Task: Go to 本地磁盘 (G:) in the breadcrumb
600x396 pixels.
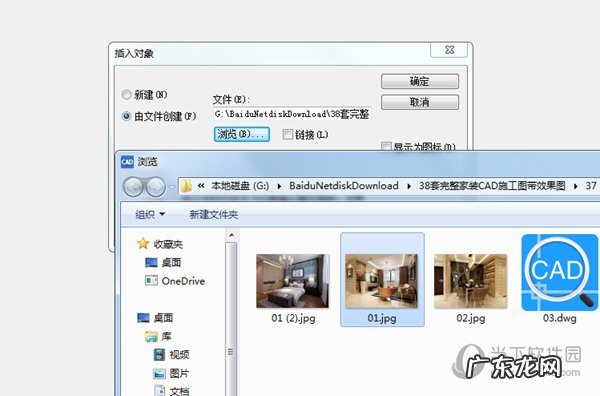Action: [x=240, y=186]
